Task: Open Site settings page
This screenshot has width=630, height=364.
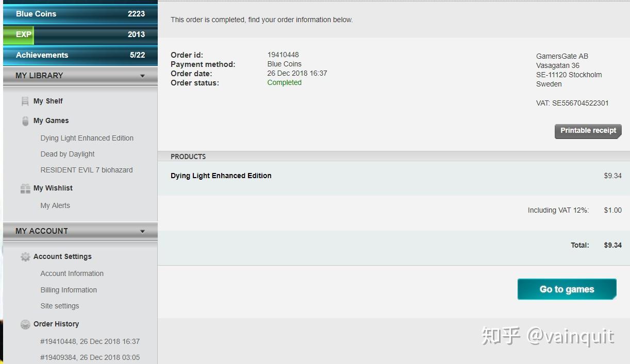Action: pyautogui.click(x=60, y=306)
